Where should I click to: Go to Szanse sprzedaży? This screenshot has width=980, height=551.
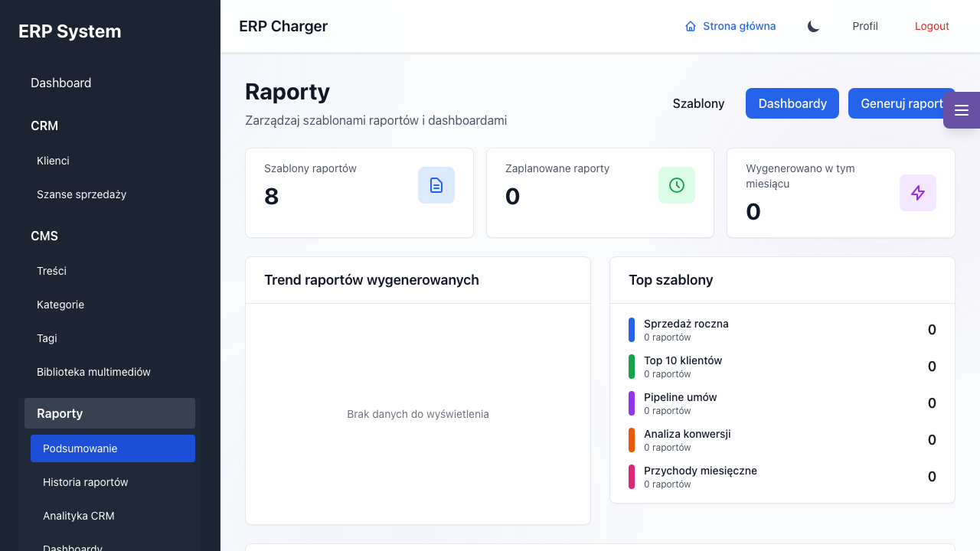click(113, 194)
